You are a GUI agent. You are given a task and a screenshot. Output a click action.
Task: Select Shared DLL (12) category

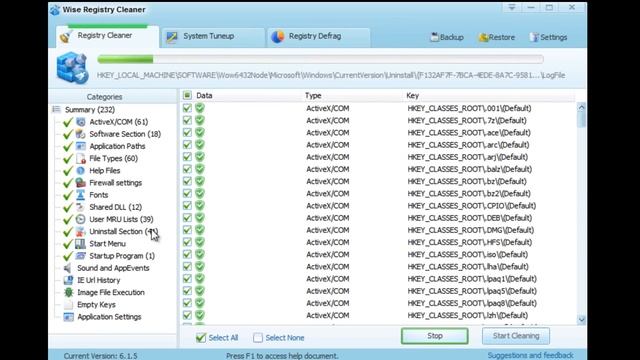[x=116, y=207]
